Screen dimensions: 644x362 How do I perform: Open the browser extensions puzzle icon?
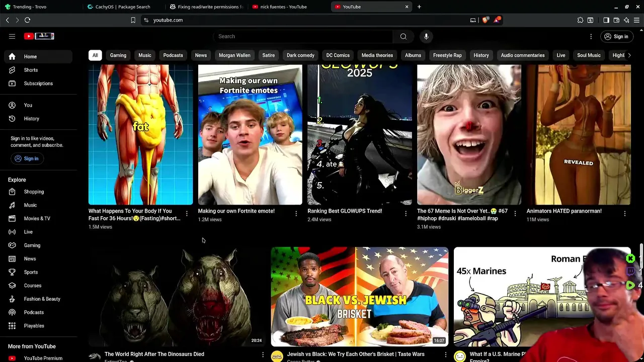click(x=580, y=20)
